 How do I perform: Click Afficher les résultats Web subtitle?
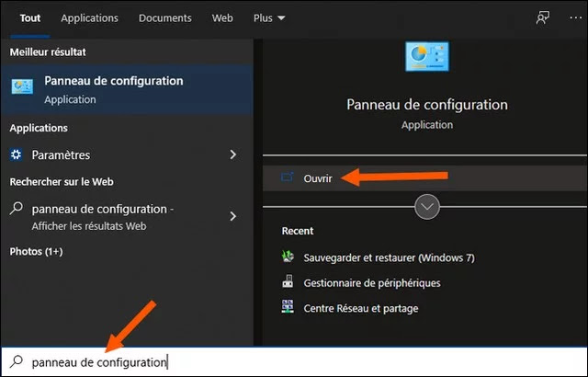pos(89,226)
